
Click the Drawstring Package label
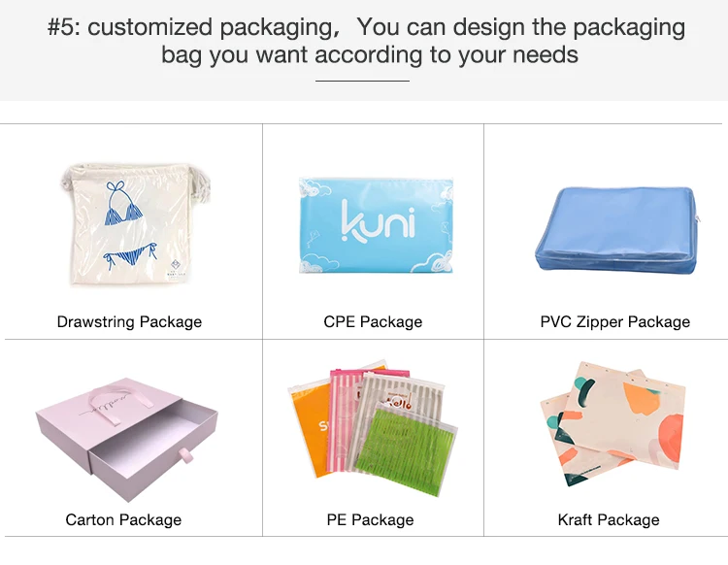coord(129,321)
